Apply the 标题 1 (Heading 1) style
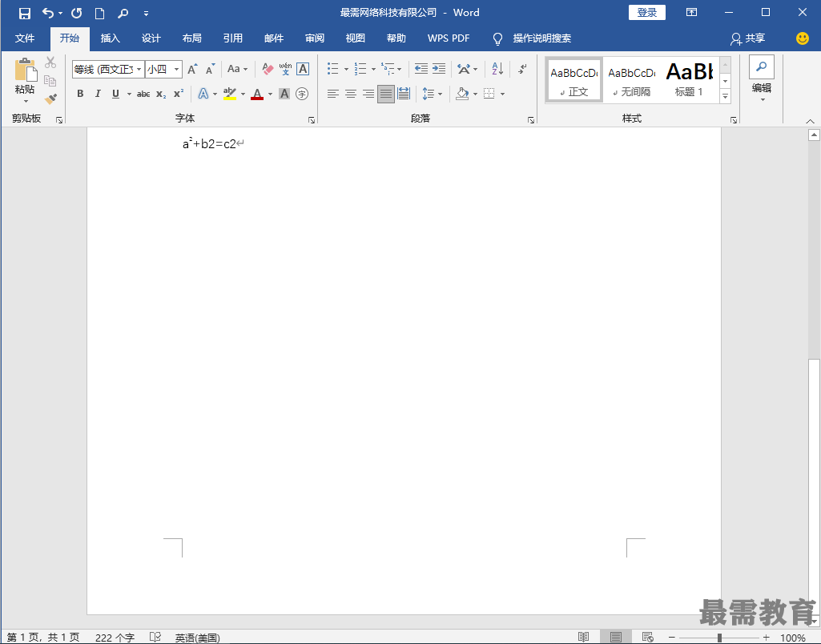 (x=689, y=80)
